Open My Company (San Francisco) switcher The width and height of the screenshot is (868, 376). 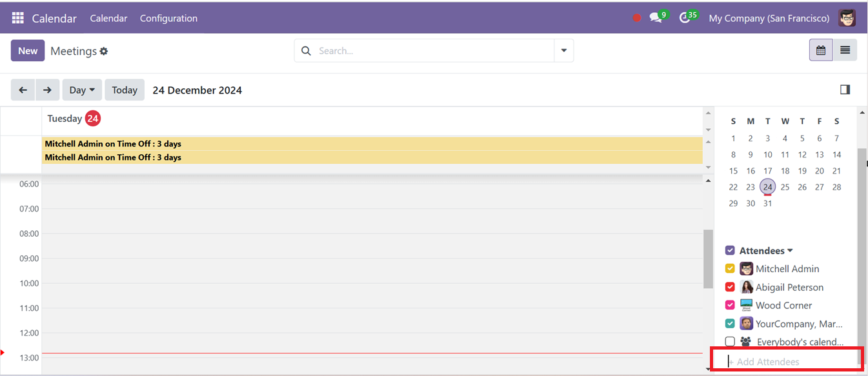769,18
